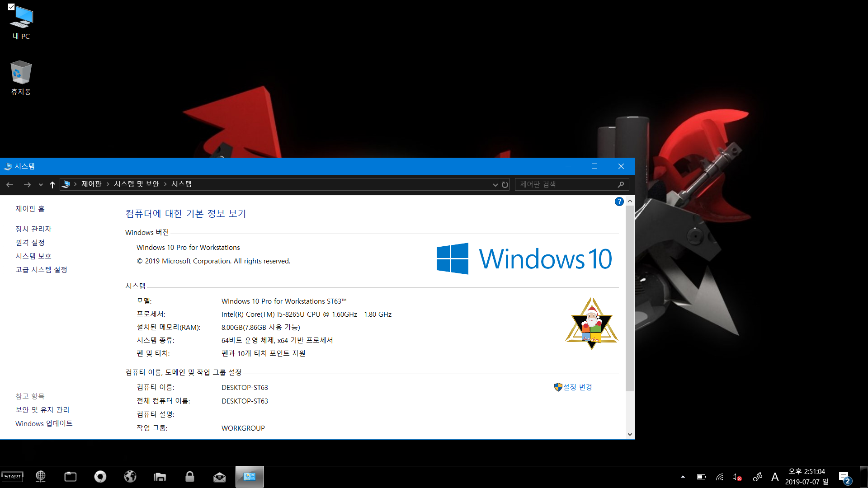Open 고급 시스템 설정 link
Screen dimensions: 868x488
pos(41,270)
